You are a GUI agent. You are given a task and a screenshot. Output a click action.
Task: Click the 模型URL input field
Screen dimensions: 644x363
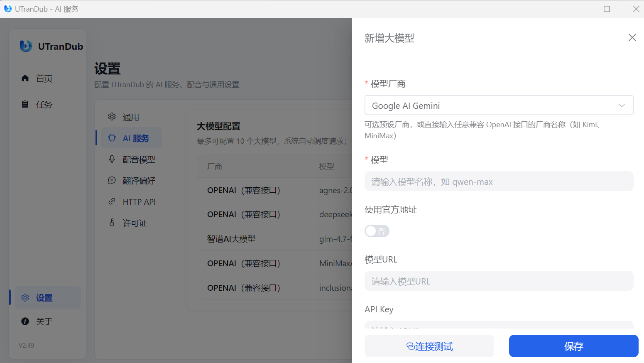click(499, 281)
